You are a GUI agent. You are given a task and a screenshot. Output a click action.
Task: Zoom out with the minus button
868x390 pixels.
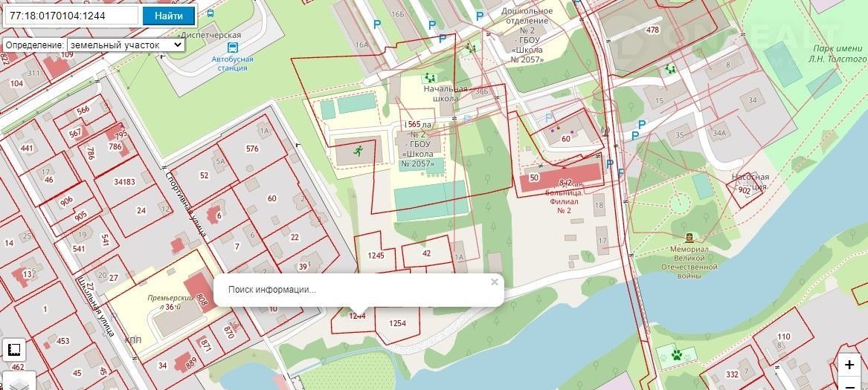(x=849, y=384)
